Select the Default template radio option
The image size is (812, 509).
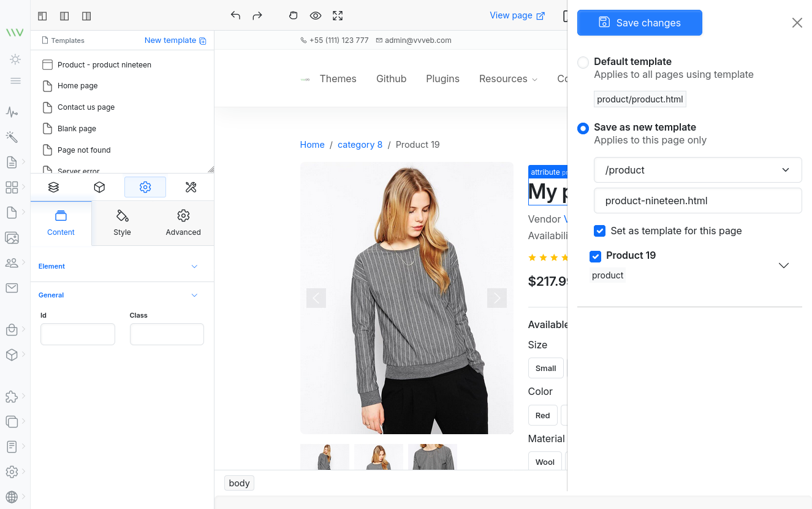583,62
